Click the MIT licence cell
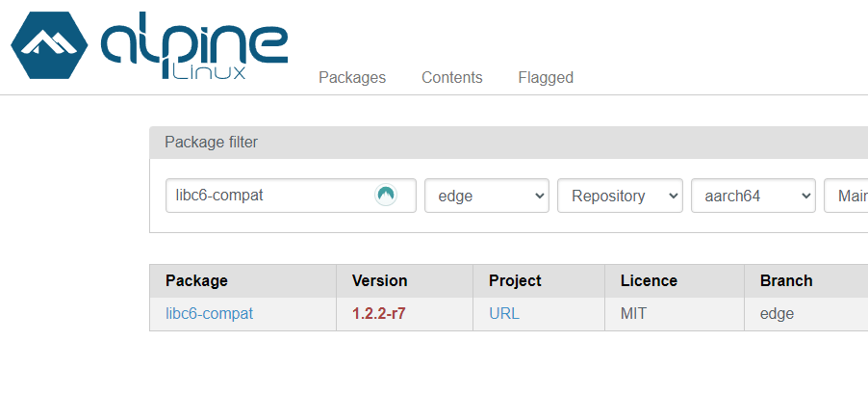This screenshot has width=868, height=394. [635, 314]
